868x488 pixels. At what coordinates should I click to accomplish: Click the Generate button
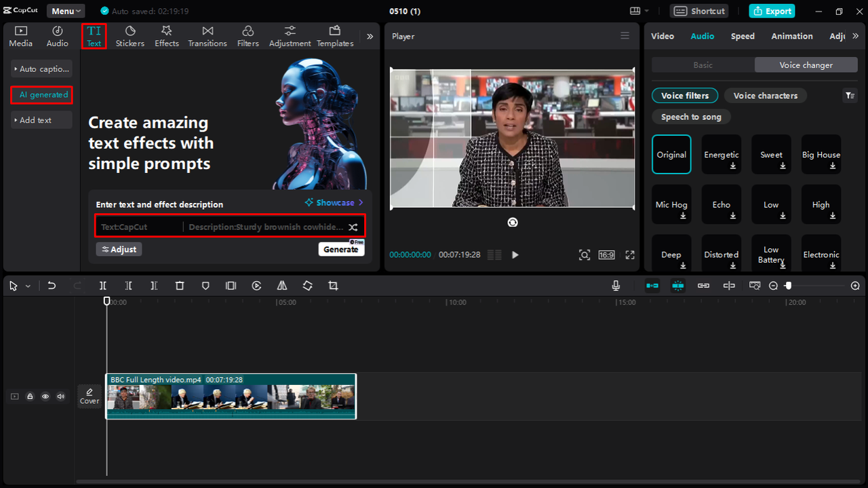pyautogui.click(x=340, y=249)
